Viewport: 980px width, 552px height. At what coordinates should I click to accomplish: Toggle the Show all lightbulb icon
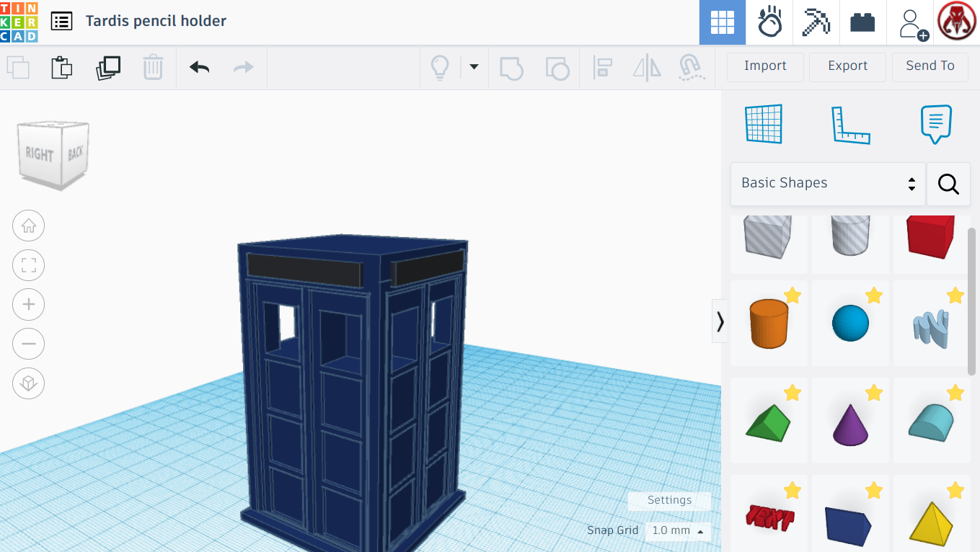440,68
